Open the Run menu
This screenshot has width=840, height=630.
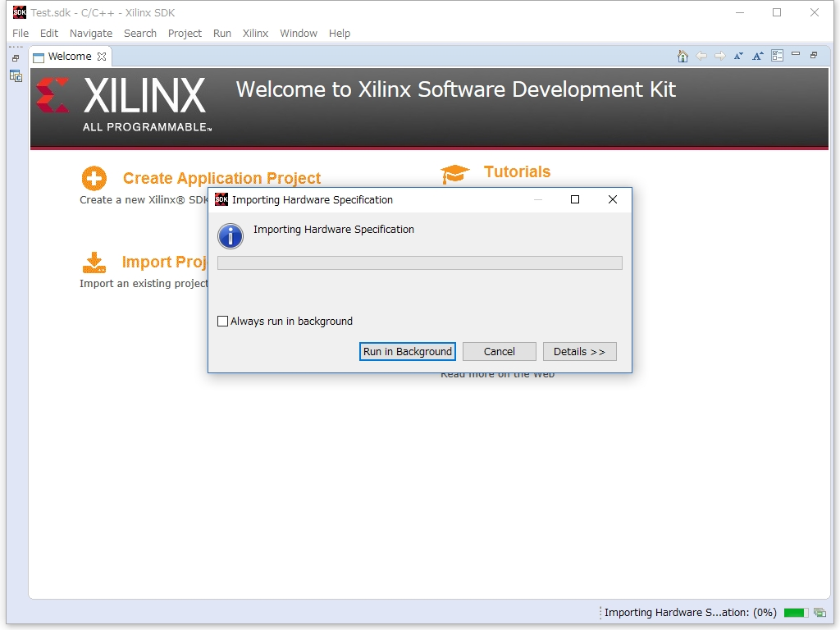click(222, 33)
